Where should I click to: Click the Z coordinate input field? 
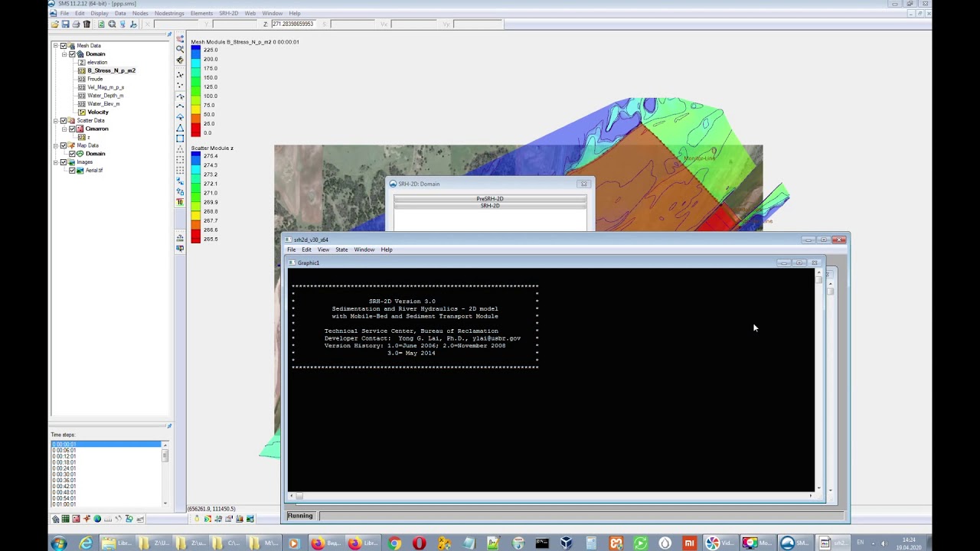coord(293,24)
